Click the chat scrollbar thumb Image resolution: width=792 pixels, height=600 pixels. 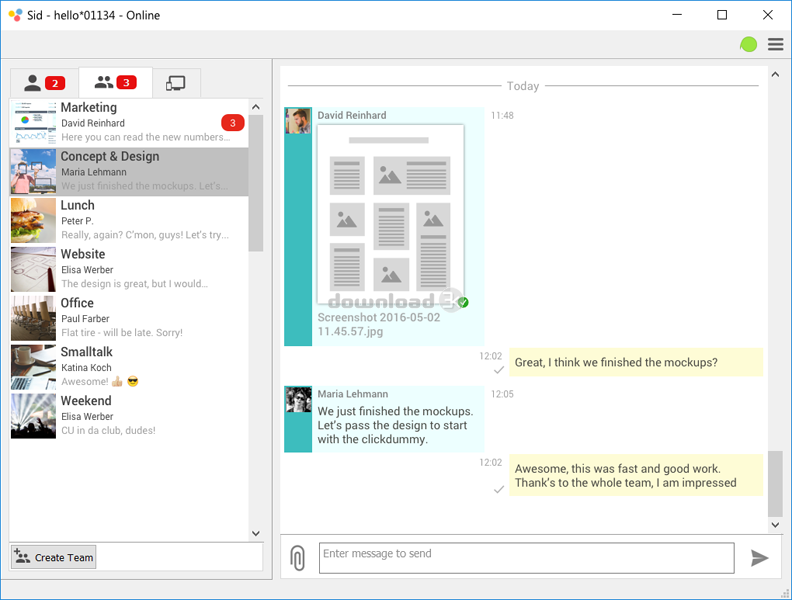click(x=775, y=483)
